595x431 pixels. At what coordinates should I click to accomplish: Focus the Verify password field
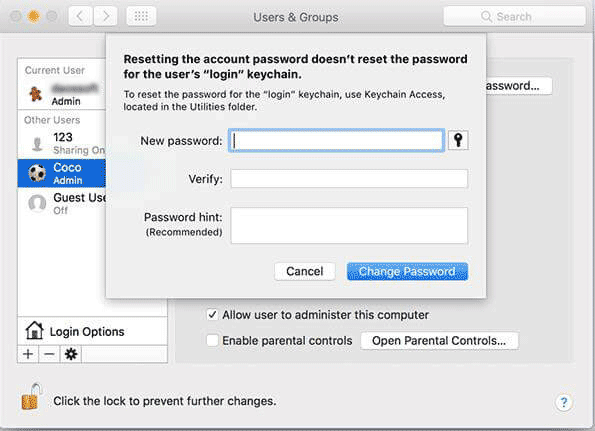coord(349,178)
